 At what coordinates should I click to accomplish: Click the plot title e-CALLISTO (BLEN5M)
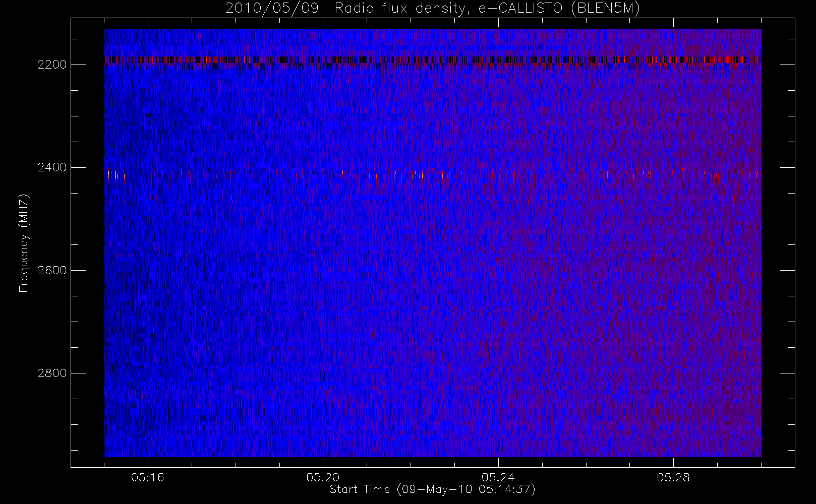[433, 8]
